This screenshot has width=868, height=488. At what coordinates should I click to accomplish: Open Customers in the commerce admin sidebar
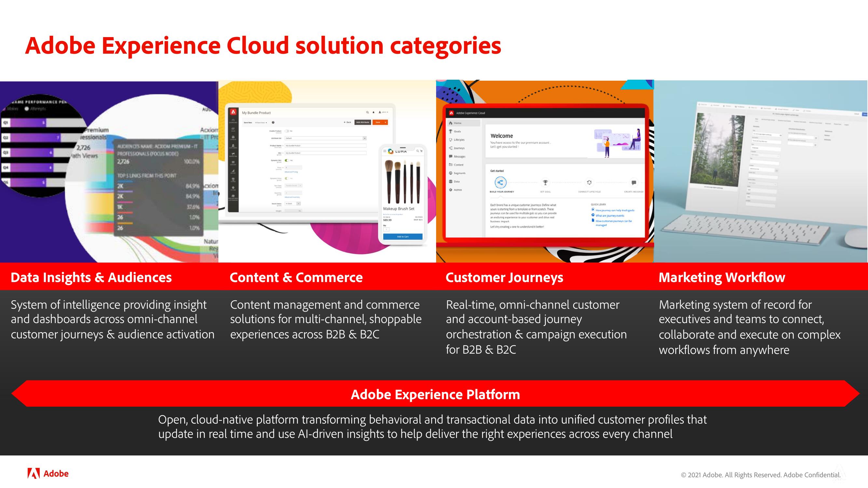(x=233, y=146)
